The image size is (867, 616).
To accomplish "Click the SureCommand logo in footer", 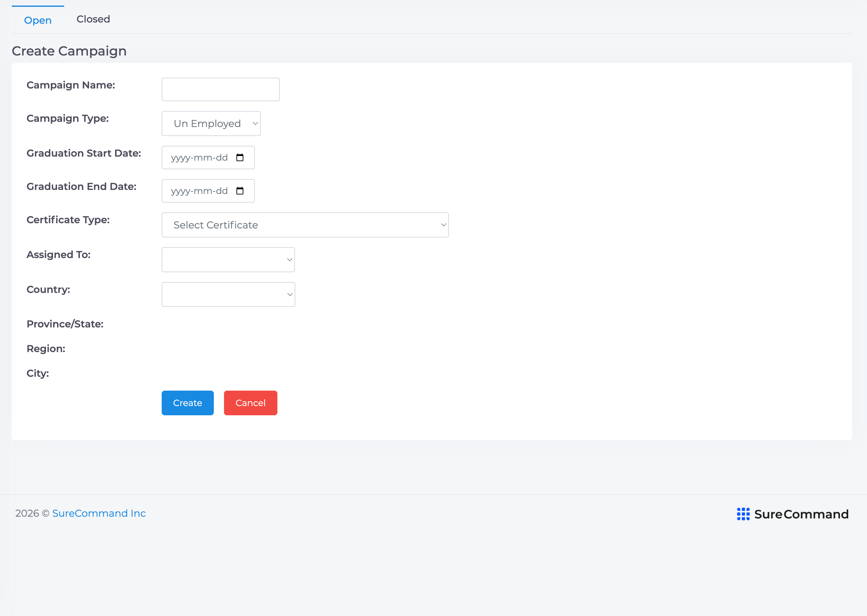I will [793, 514].
